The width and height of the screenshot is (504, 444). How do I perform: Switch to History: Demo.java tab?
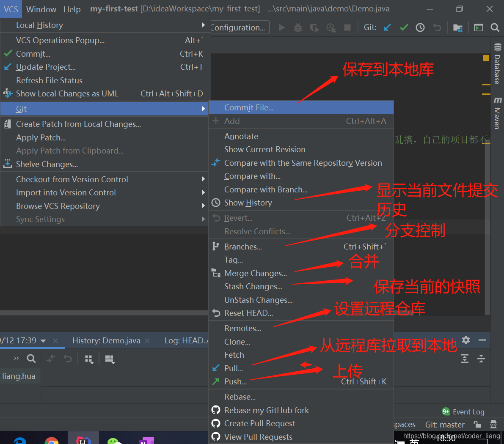[106, 340]
